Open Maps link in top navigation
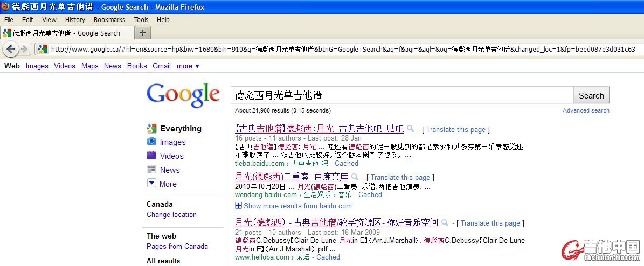This screenshot has height=266, width=644. pos(89,66)
